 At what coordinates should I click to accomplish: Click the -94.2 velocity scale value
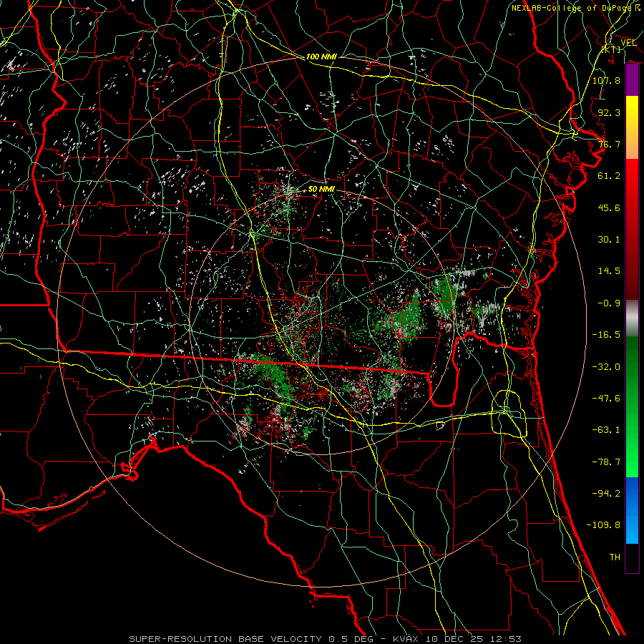tap(606, 494)
